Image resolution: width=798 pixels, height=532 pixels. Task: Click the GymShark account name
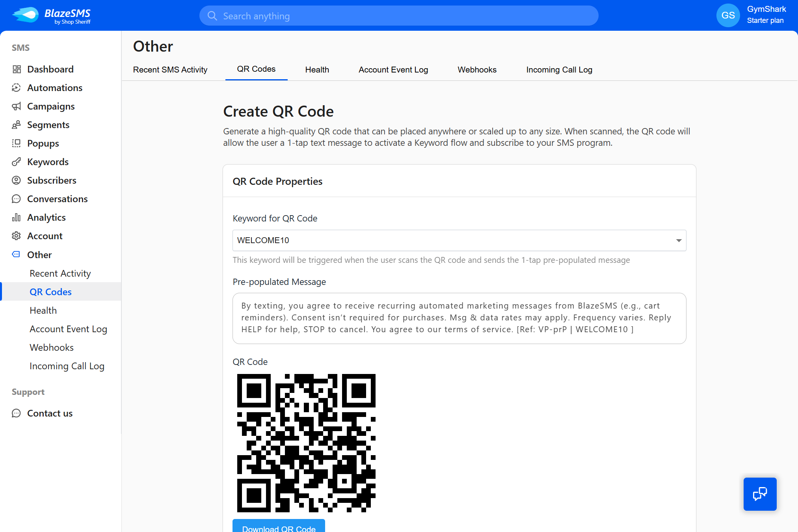tap(766, 9)
